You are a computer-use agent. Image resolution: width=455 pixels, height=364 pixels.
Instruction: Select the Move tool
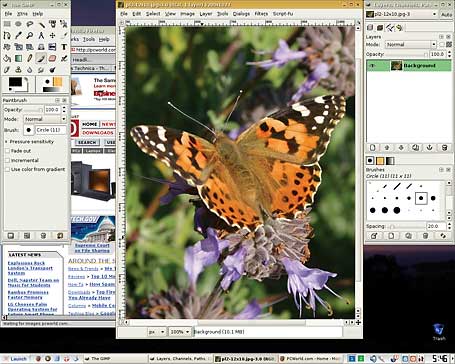(x=52, y=35)
